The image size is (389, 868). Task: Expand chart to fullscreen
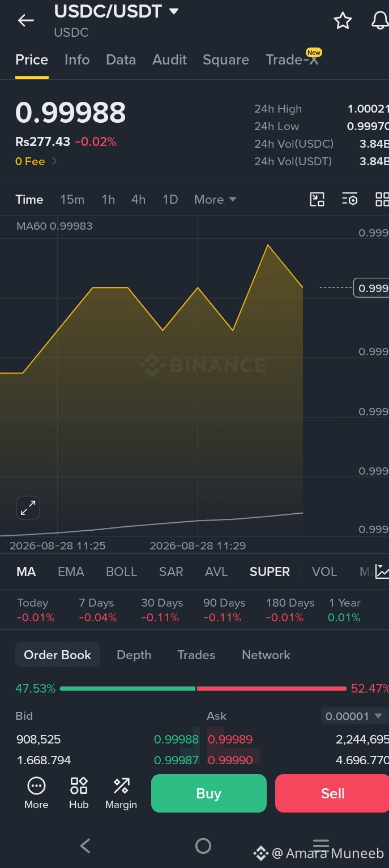[x=28, y=508]
